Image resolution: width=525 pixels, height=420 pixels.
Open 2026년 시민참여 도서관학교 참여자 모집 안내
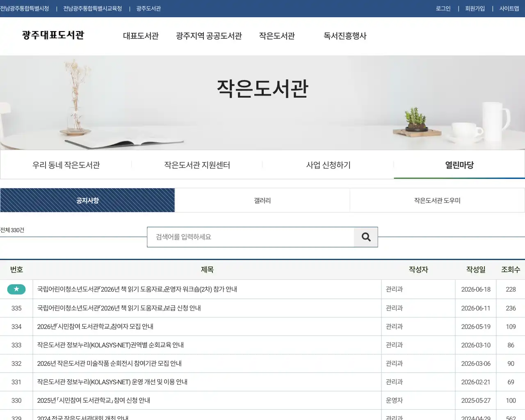[95, 326]
